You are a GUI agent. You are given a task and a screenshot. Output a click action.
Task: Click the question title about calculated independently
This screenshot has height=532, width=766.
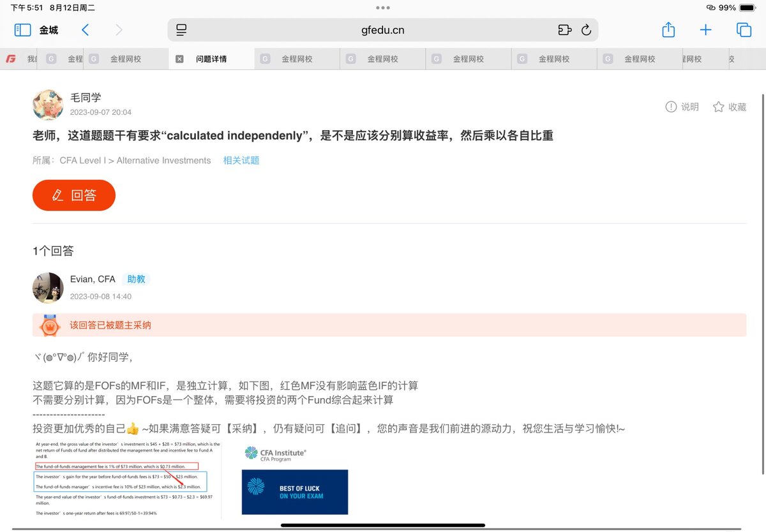pyautogui.click(x=293, y=135)
